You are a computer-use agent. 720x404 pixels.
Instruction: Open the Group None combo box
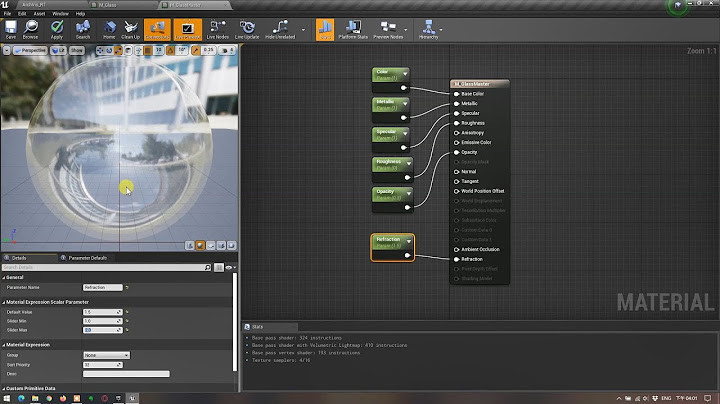pos(107,355)
